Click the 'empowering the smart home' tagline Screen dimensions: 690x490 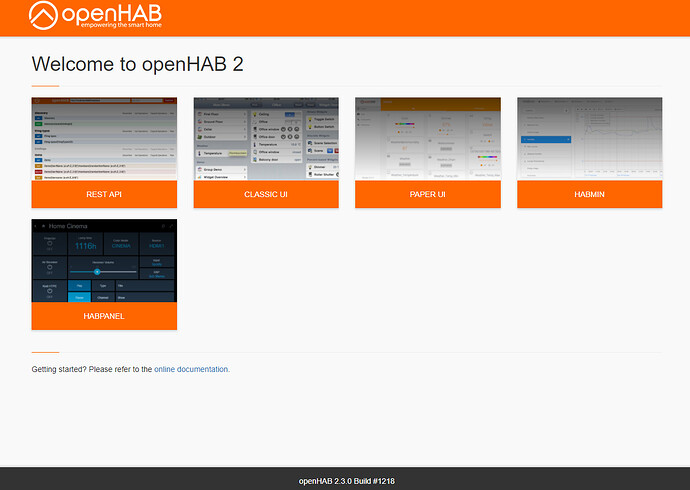(x=121, y=25)
